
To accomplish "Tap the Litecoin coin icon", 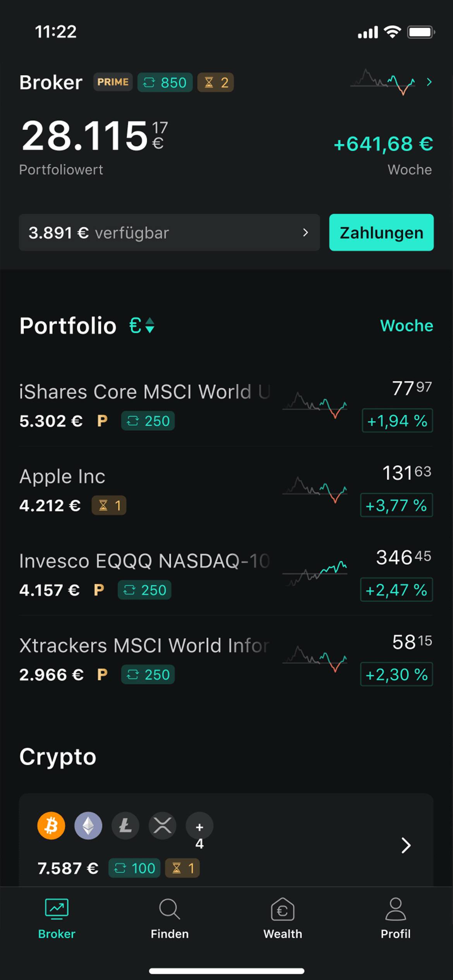I will click(125, 825).
